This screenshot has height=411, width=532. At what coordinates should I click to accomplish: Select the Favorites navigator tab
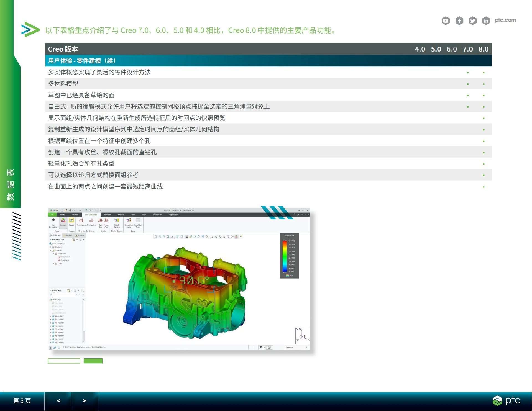point(80,235)
